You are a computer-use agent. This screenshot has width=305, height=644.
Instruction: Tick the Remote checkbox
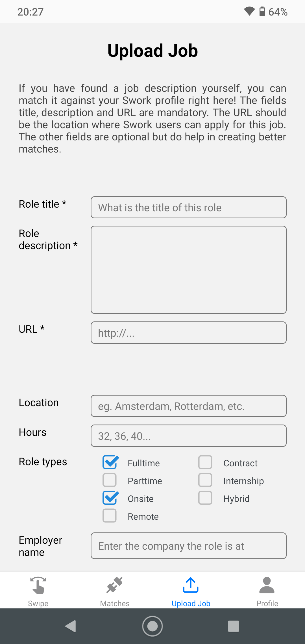pyautogui.click(x=110, y=516)
